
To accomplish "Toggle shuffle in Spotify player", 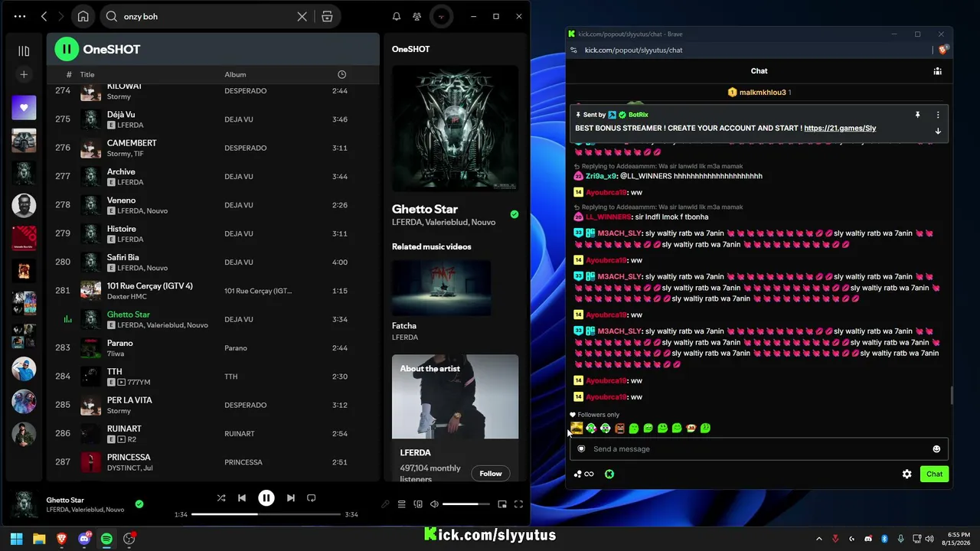I will [x=221, y=498].
